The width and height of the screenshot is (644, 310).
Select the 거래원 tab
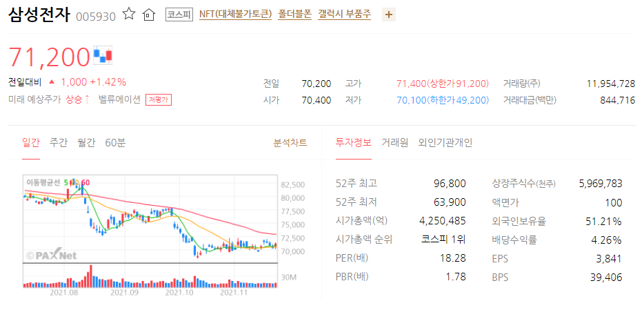pos(394,143)
